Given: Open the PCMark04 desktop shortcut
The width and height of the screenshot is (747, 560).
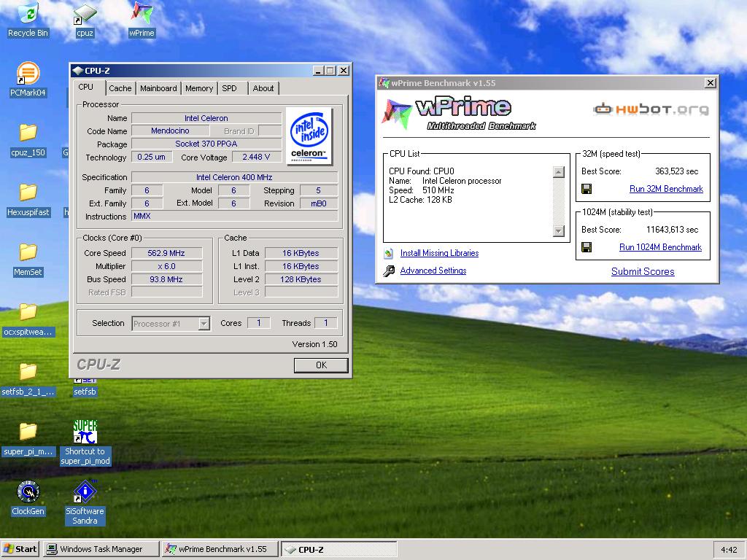Looking at the screenshot, I should click(28, 79).
